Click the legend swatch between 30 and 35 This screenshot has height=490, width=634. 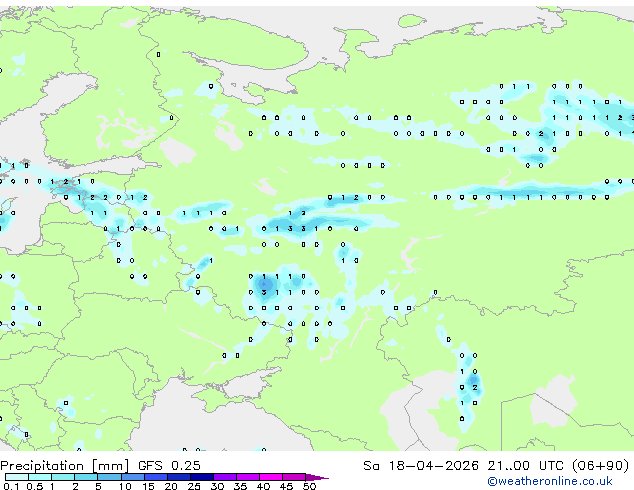(x=224, y=477)
